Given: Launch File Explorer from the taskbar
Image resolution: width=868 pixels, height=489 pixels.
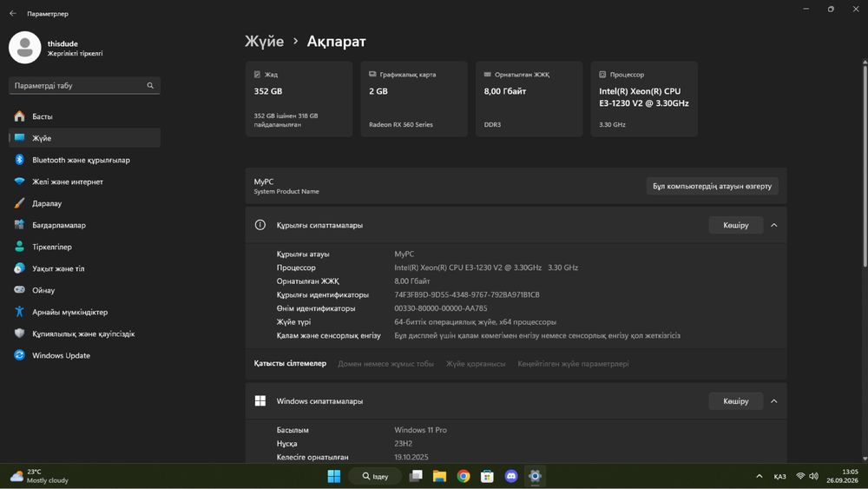Looking at the screenshot, I should [x=439, y=476].
